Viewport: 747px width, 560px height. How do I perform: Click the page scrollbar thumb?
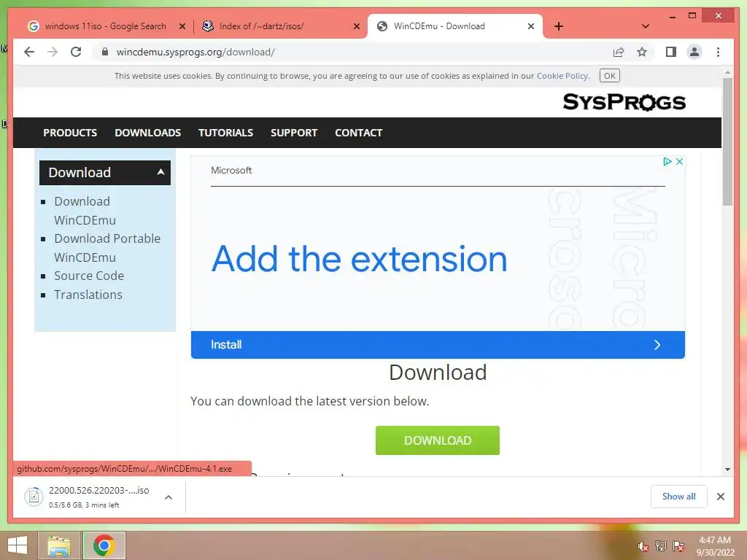point(727,141)
